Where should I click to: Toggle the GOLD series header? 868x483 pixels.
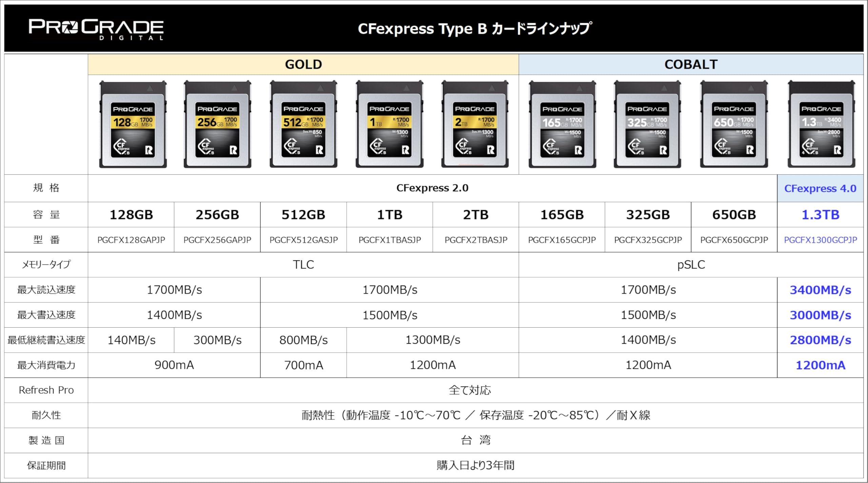[x=303, y=64]
